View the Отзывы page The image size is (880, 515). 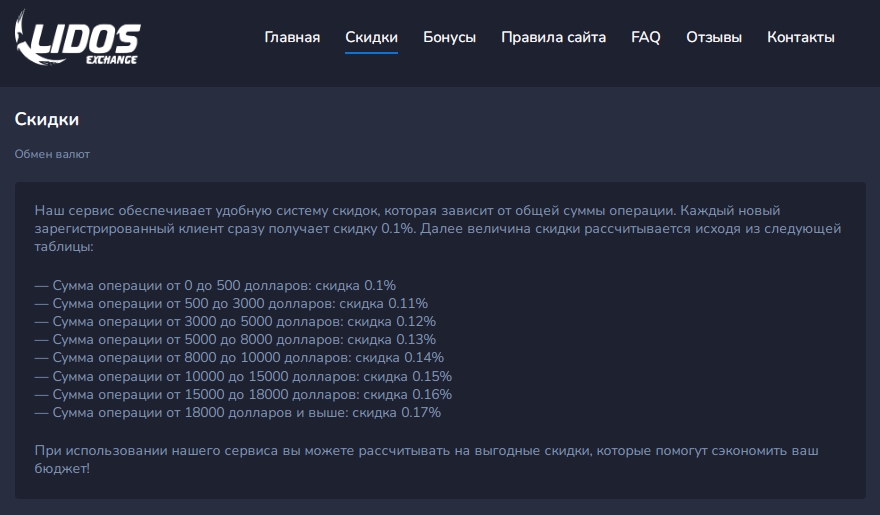point(713,37)
